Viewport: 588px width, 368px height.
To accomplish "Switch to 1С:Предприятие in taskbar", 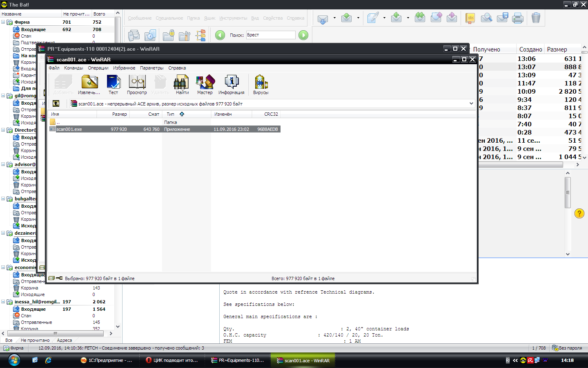I will tap(106, 360).
